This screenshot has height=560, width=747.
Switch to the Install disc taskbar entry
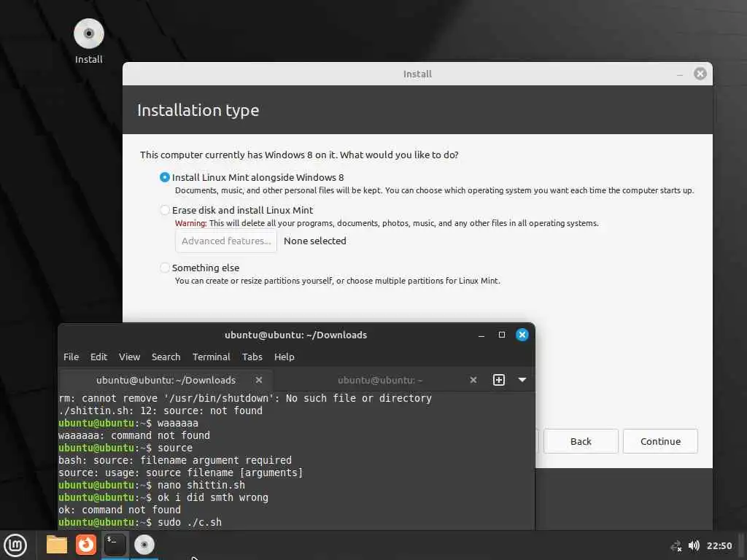[144, 545]
